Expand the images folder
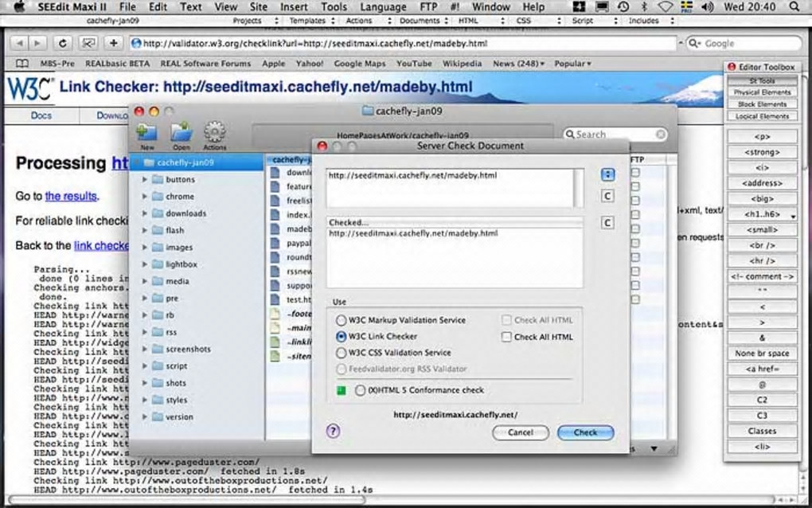 coord(144,248)
